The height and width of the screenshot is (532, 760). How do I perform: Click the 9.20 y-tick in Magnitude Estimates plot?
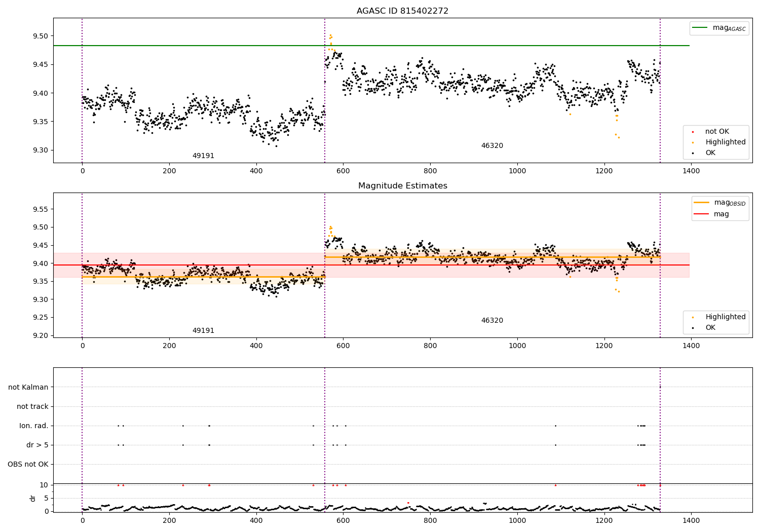pos(40,335)
